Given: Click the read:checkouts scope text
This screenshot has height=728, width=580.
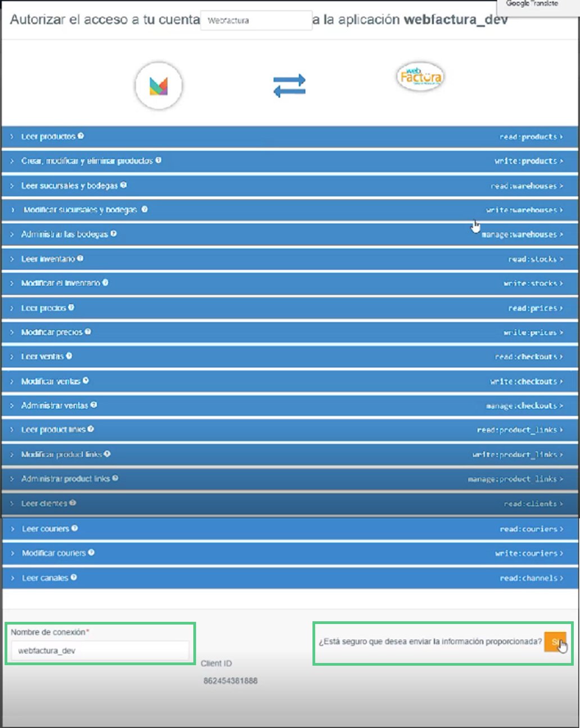Looking at the screenshot, I should tap(526, 356).
